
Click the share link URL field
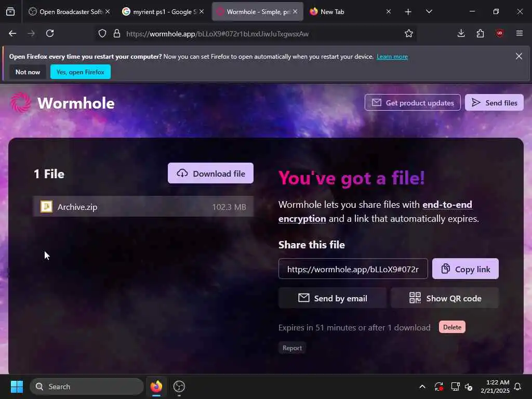click(x=353, y=269)
